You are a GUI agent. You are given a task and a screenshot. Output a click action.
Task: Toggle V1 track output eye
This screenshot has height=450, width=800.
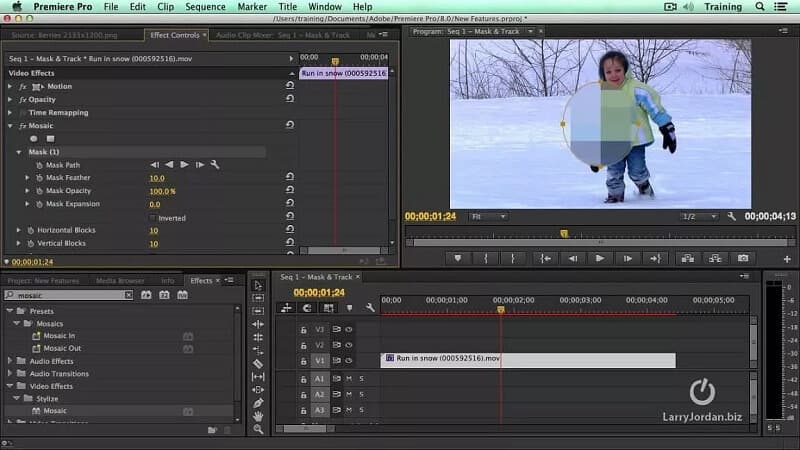[x=349, y=361]
